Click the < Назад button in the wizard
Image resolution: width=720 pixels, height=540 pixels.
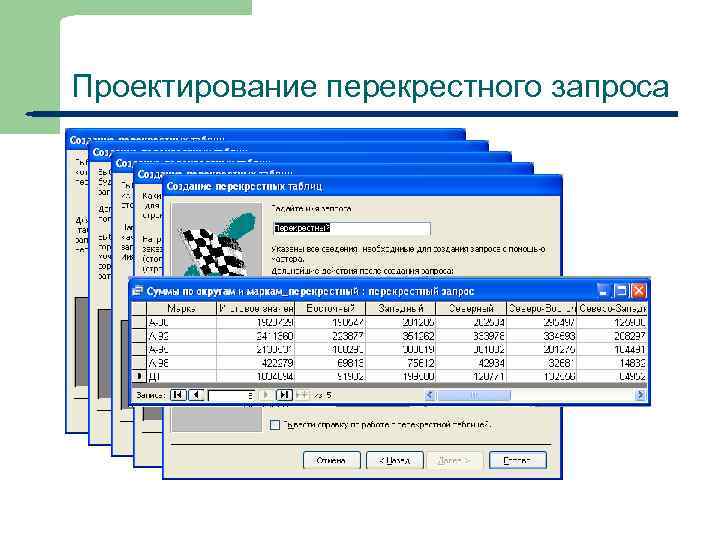[x=394, y=460]
